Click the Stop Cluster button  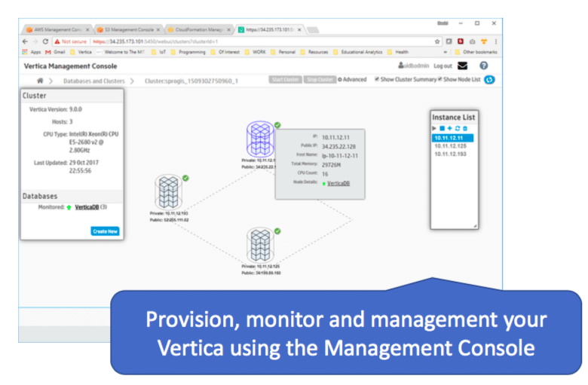pos(320,79)
